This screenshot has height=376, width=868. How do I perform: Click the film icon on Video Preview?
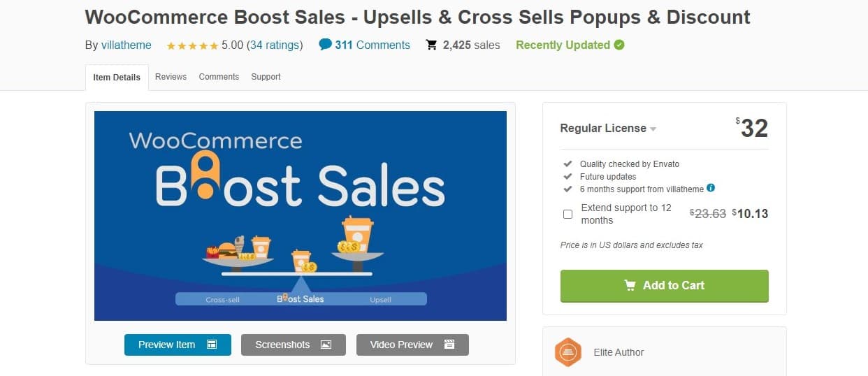(449, 345)
